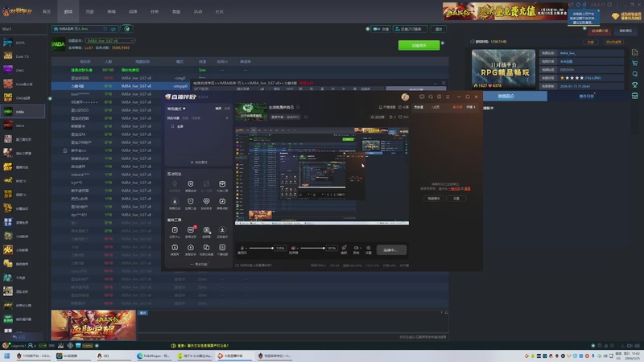644x362 pixels.
Task: Click the streamer avatar in the streaming companion
Action: [x=405, y=97]
